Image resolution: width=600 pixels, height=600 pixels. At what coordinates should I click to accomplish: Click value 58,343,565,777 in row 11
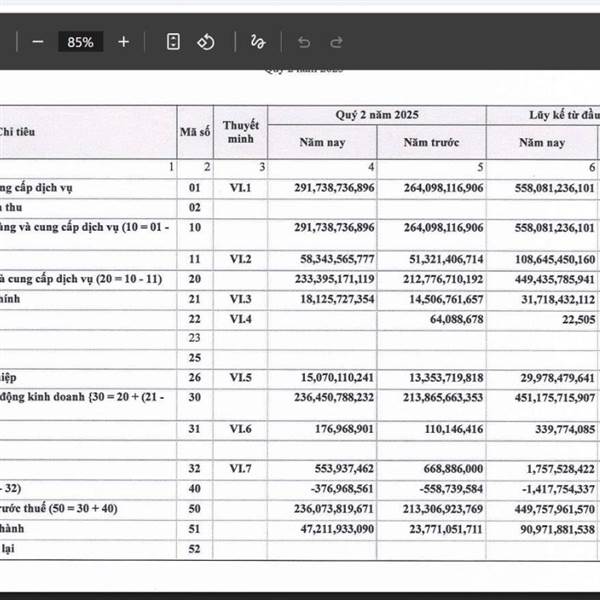click(337, 259)
